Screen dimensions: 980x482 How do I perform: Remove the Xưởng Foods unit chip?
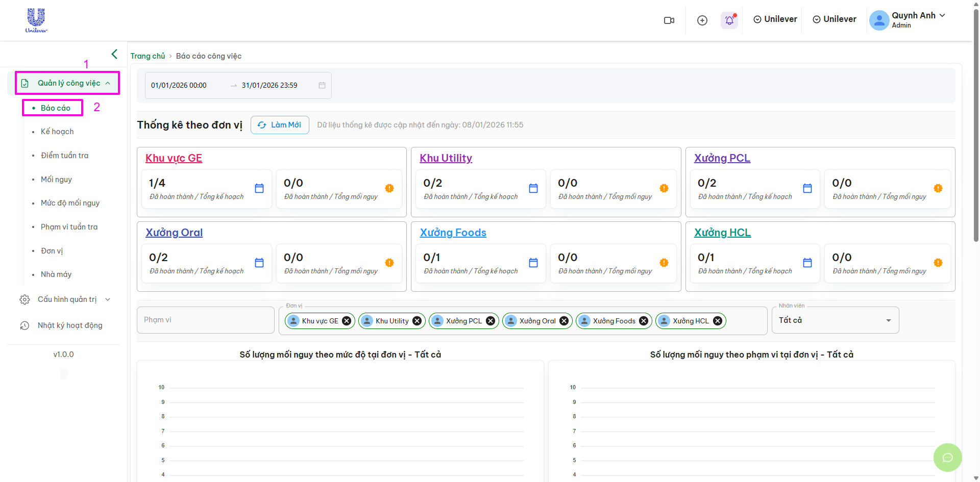[x=644, y=321]
